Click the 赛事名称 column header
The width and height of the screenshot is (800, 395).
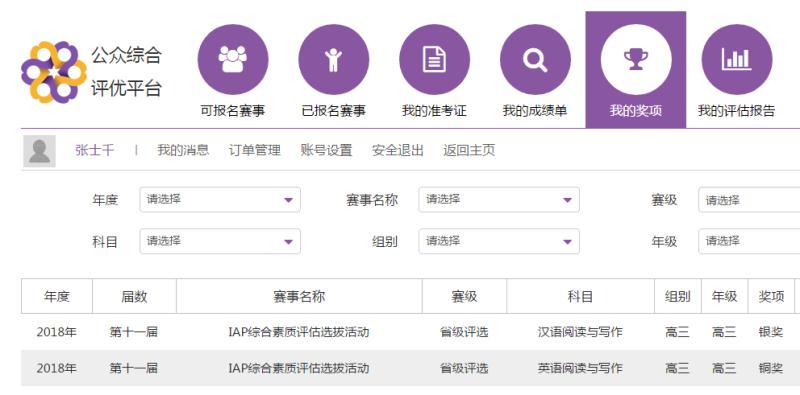[299, 297]
